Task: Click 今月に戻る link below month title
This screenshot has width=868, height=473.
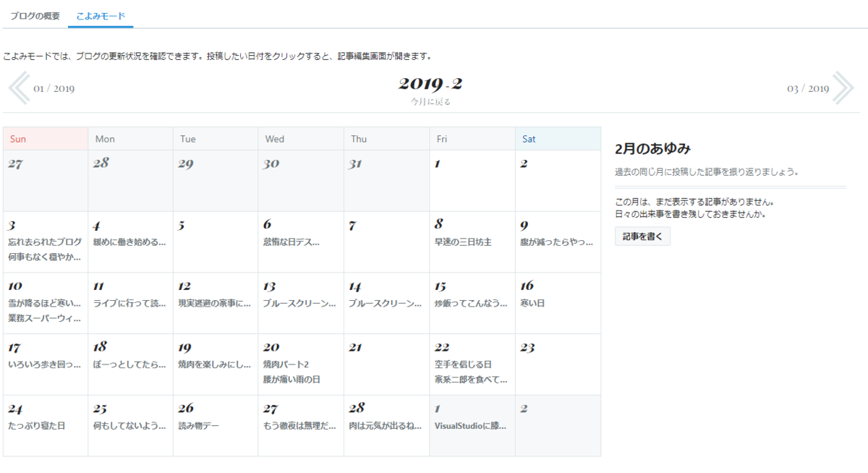Action: coord(430,102)
